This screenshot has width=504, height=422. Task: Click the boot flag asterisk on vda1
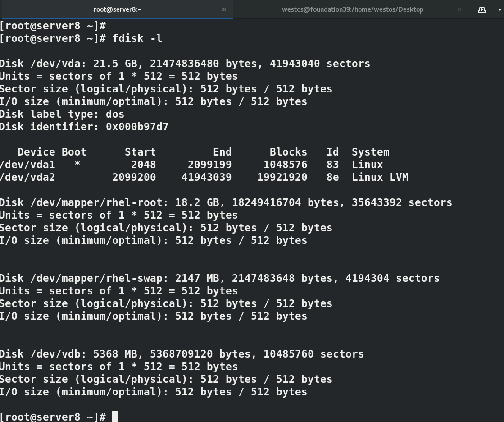point(77,165)
